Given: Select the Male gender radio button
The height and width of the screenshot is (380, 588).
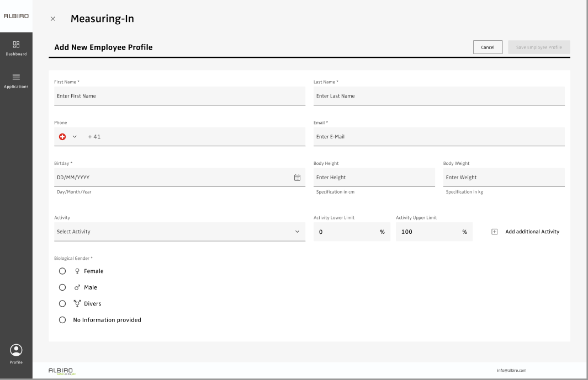Looking at the screenshot, I should [62, 287].
